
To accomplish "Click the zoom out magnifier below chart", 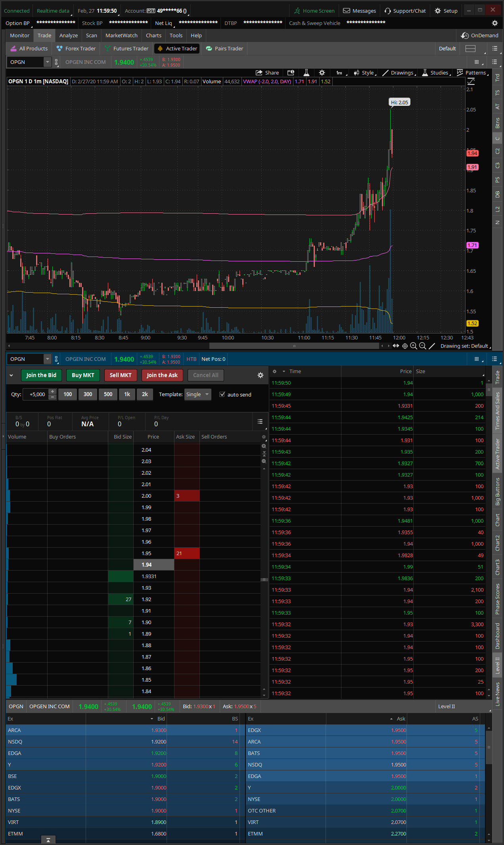I will click(423, 346).
